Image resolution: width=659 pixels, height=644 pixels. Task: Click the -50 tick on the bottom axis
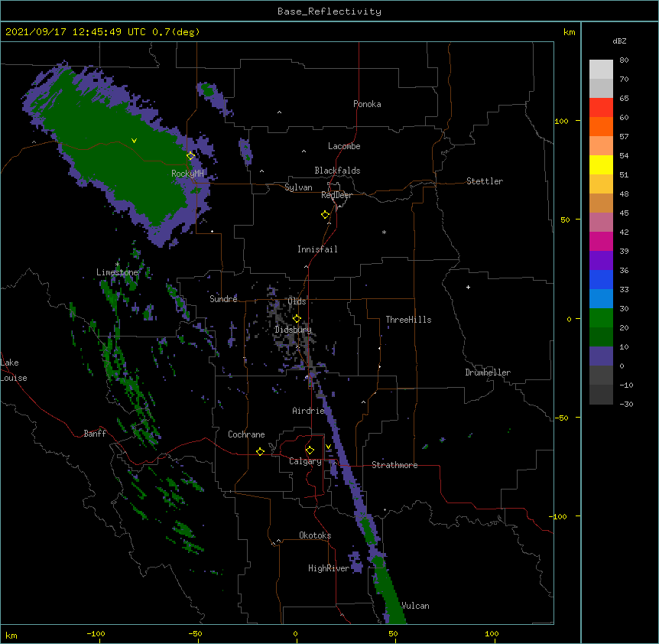click(x=195, y=633)
